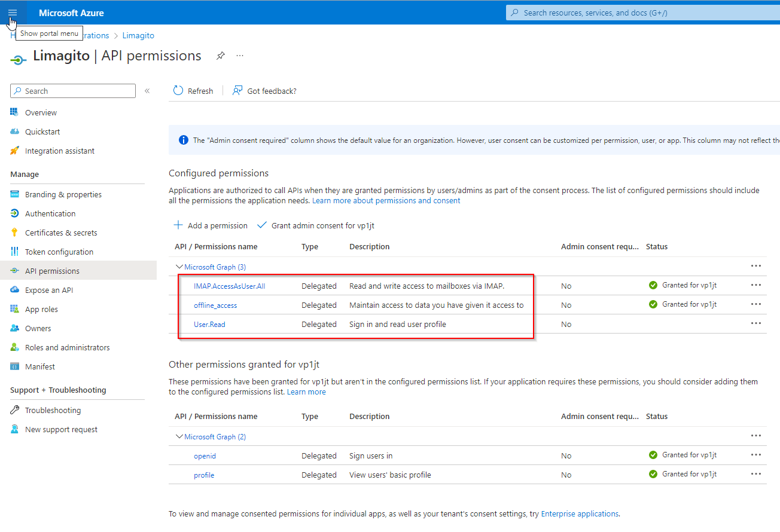Open App roles in sidebar
This screenshot has height=532, width=780.
41,309
